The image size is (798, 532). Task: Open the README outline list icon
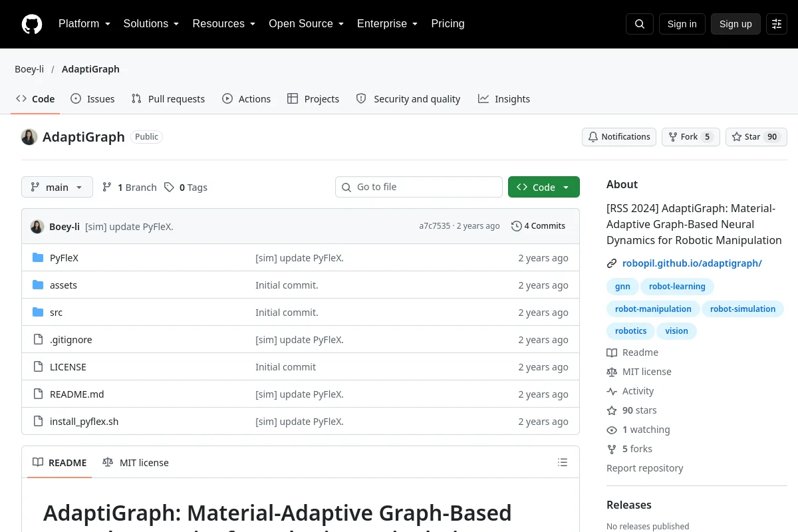pyautogui.click(x=563, y=462)
